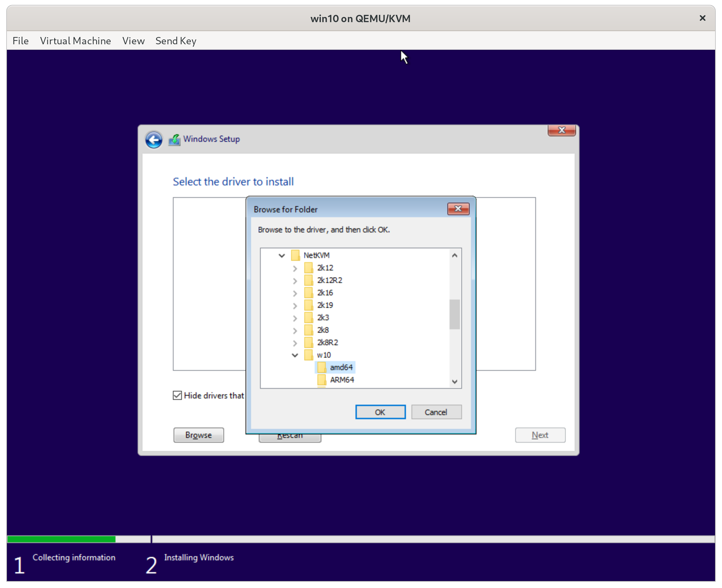
Task: Click the blue back arrow in Windows Setup
Action: (x=154, y=140)
